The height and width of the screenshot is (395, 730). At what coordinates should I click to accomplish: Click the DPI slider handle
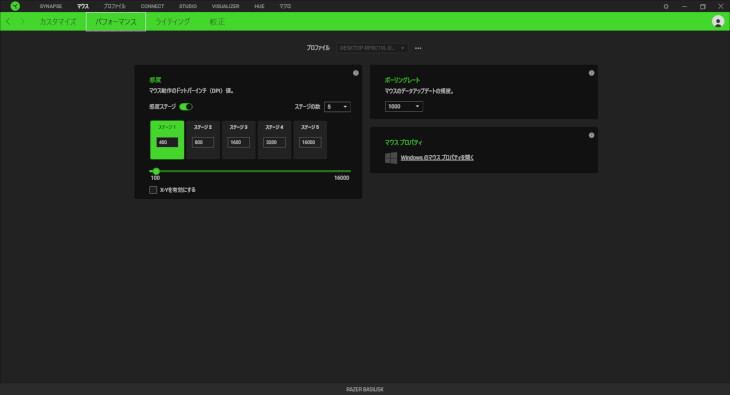click(156, 171)
